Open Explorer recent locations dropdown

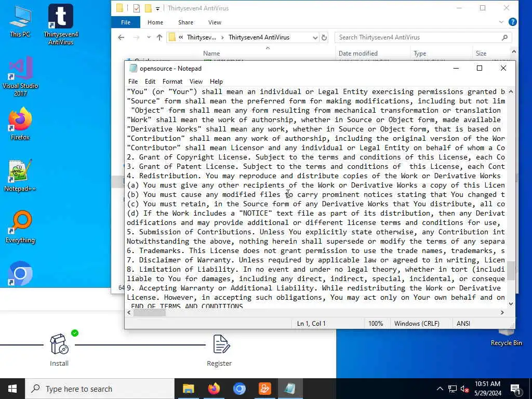coord(149,37)
